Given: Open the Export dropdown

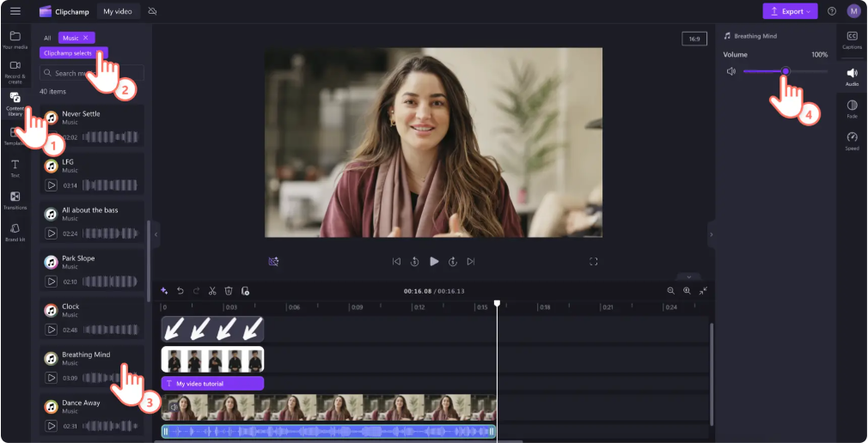Looking at the screenshot, I should (790, 11).
